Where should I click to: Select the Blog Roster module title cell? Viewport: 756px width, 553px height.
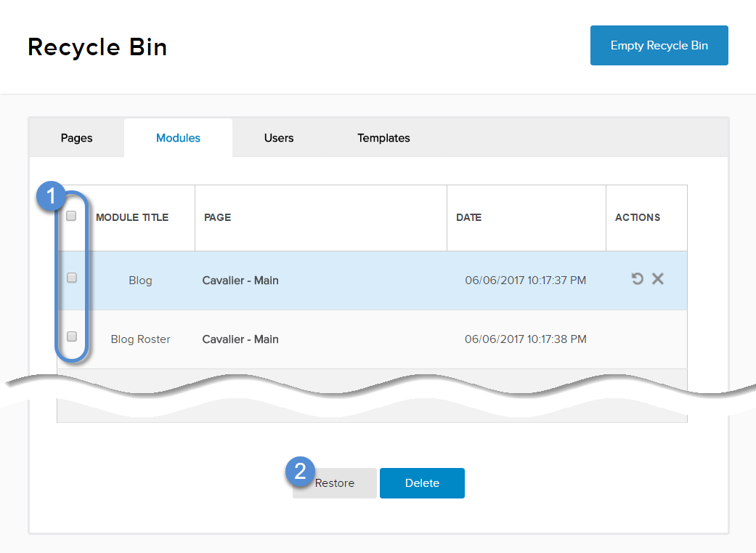[x=140, y=339]
